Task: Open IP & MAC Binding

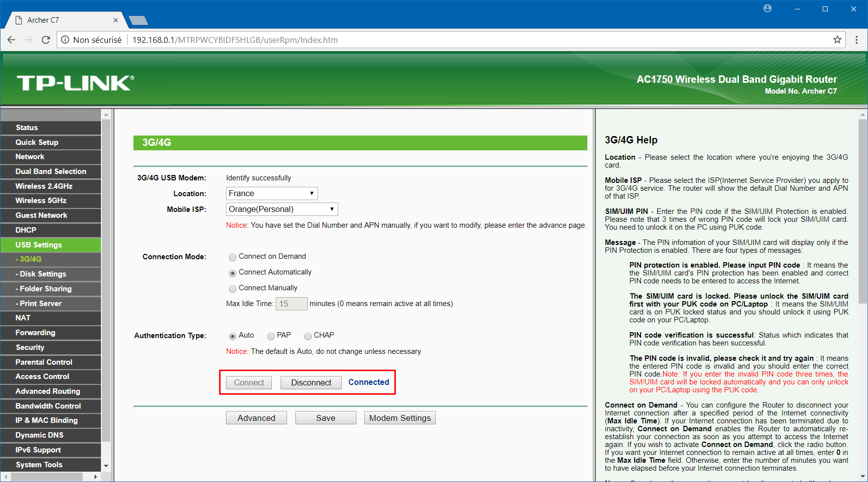Action: pos(51,420)
